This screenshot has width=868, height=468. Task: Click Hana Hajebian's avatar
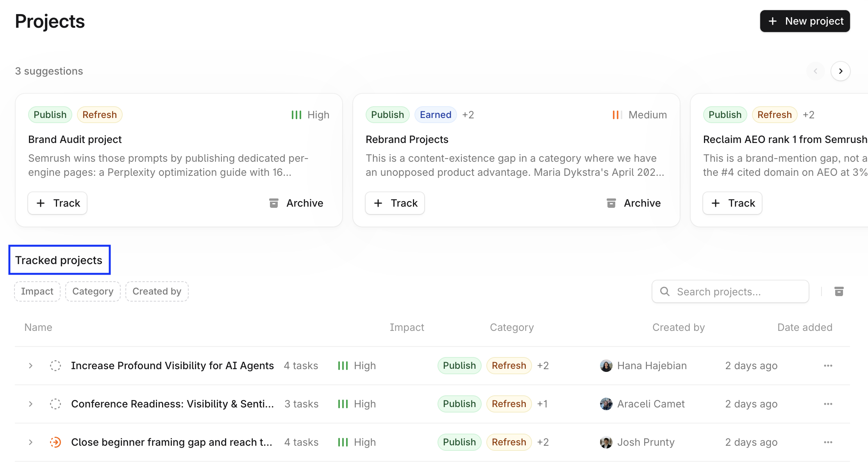pyautogui.click(x=606, y=366)
